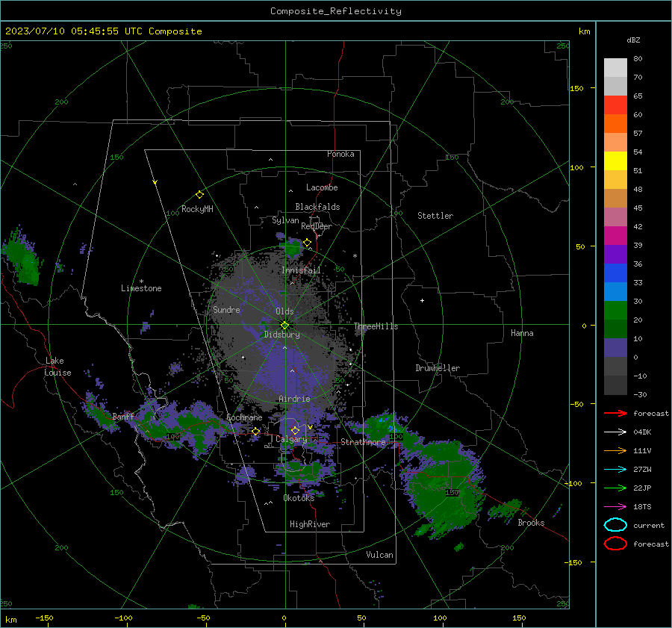This screenshot has width=672, height=628.
Task: Click the HighRiver town label
Action: [310, 524]
